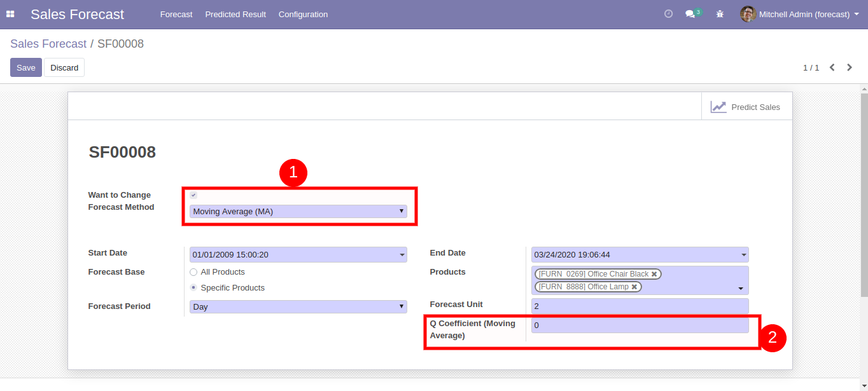Remove Office Chair Black product tag

654,274
